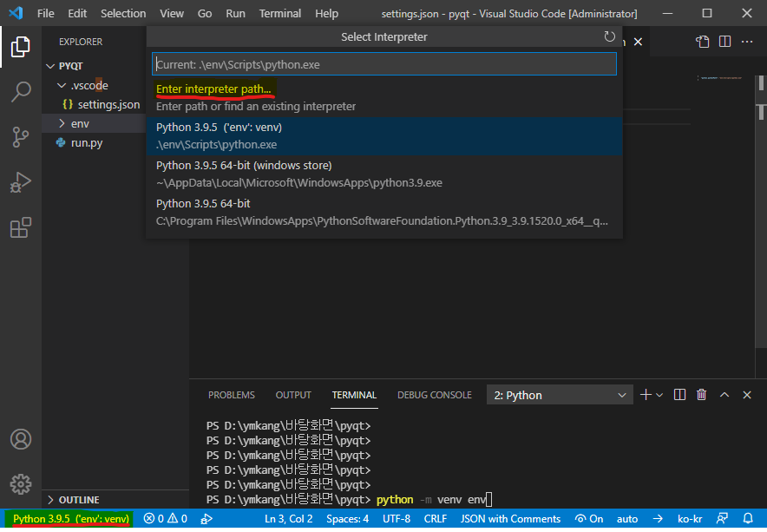Open the Manage gear icon
The width and height of the screenshot is (767, 532).
click(x=21, y=484)
